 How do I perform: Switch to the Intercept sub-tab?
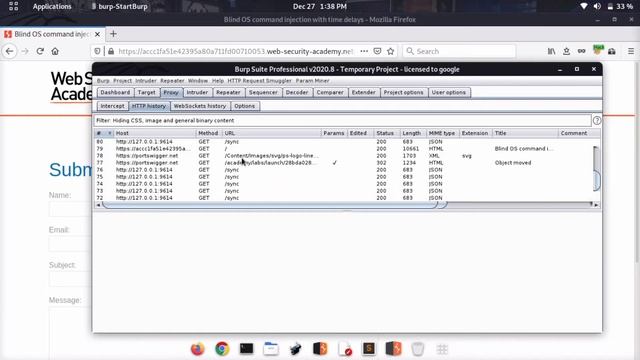tap(112, 106)
